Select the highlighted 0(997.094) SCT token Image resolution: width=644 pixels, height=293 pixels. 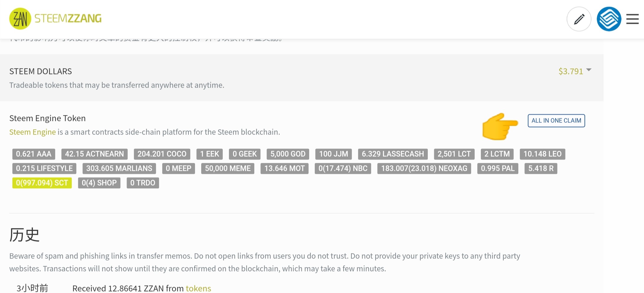coord(42,183)
